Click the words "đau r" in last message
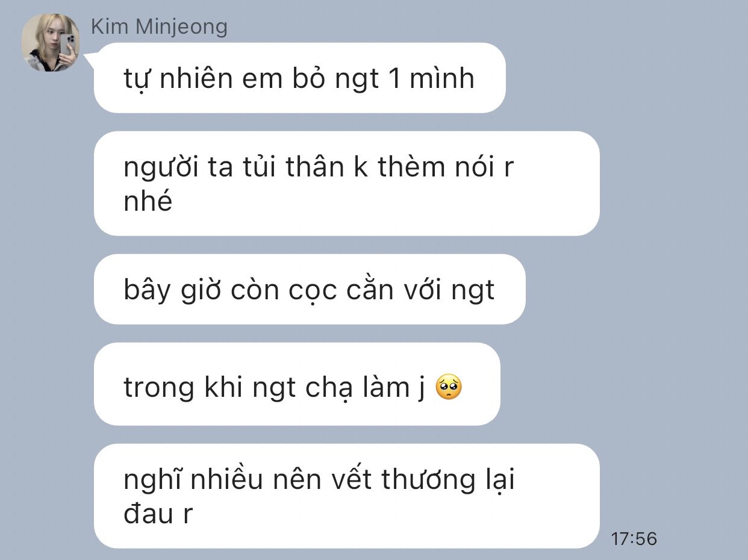The height and width of the screenshot is (560, 748). [x=158, y=514]
